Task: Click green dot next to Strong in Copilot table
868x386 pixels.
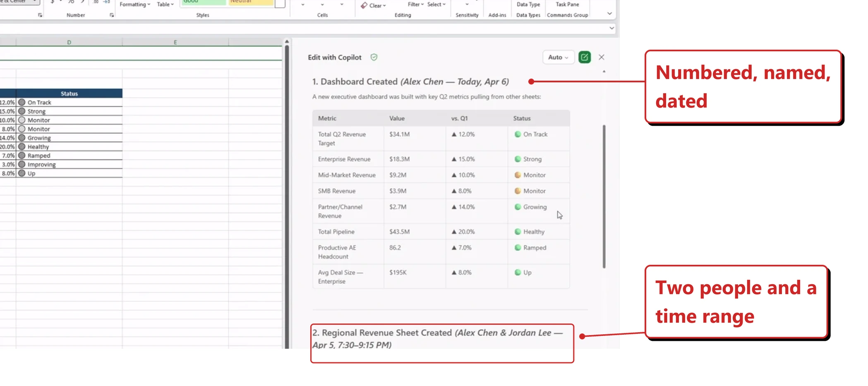Action: pos(518,159)
